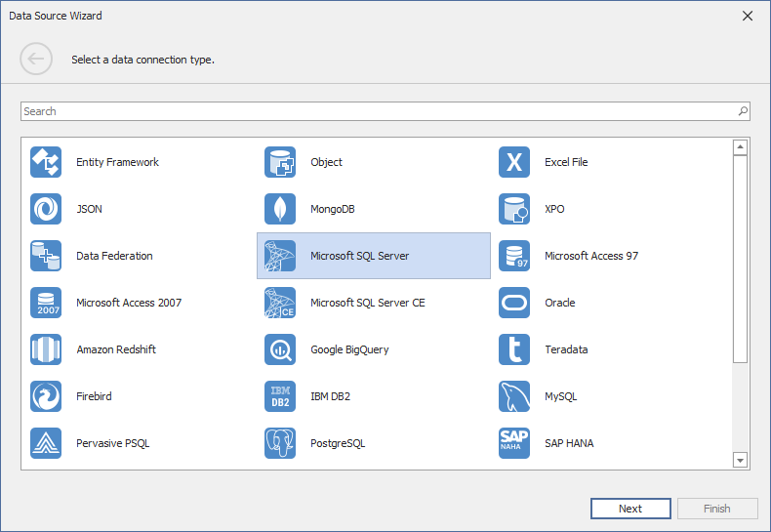Select the "Microsoft Access 97" label
Image resolution: width=771 pixels, height=532 pixels.
(x=591, y=256)
